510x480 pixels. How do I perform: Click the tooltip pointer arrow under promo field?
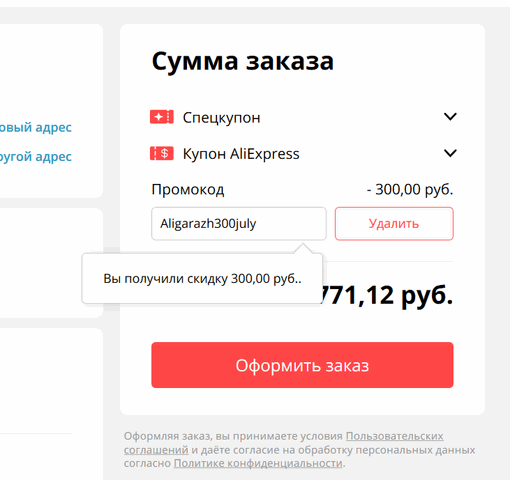click(x=303, y=248)
